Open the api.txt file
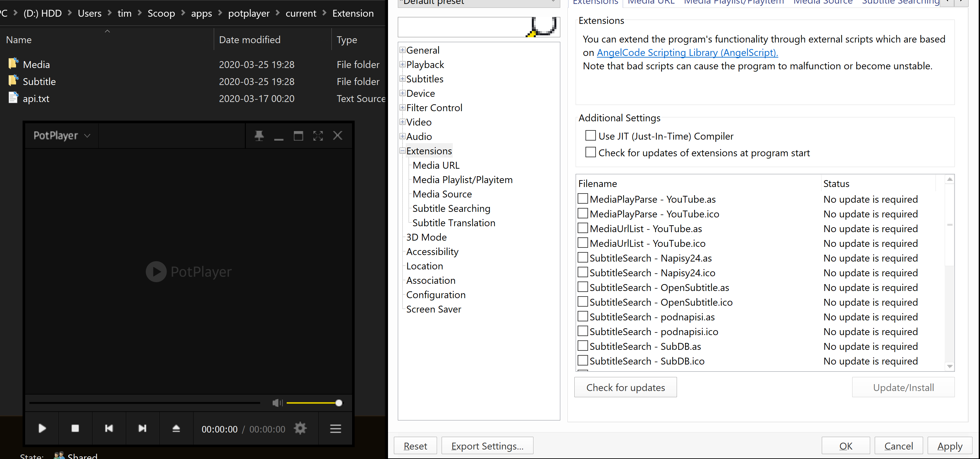The height and width of the screenshot is (459, 980). coord(35,98)
